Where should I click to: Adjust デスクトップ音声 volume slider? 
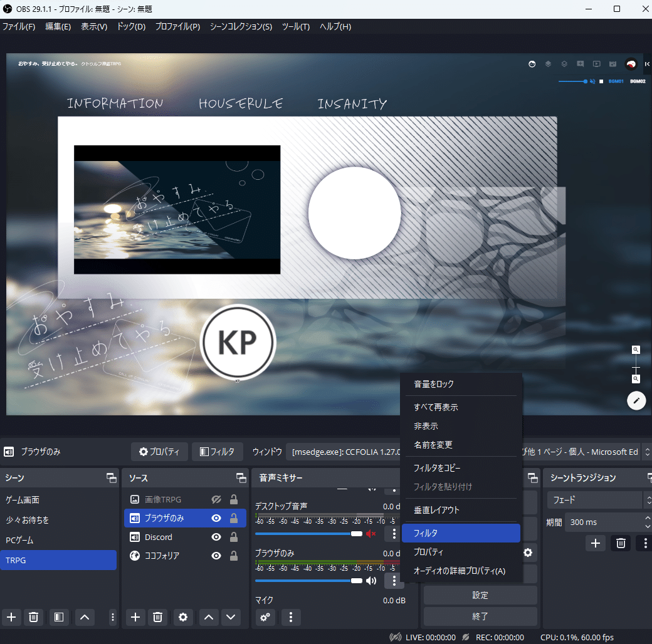click(308, 534)
